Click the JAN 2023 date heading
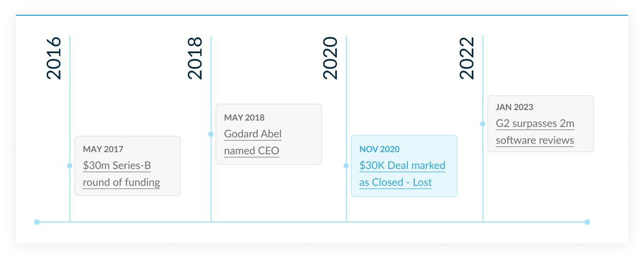The width and height of the screenshot is (644, 260). tap(514, 107)
